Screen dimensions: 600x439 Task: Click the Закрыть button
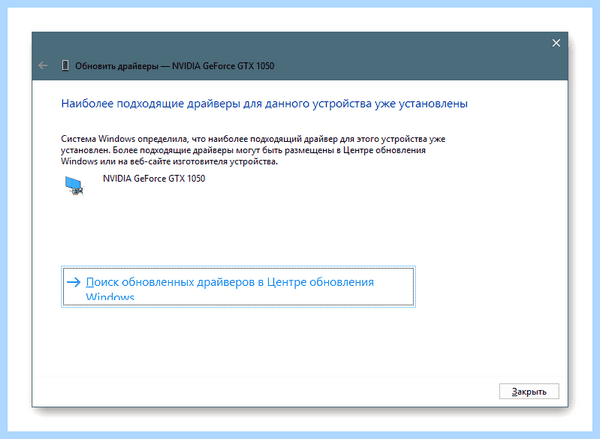pos(529,391)
